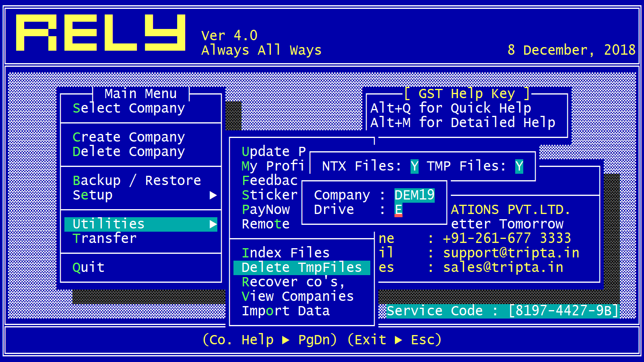Click date 8 December, 2018
This screenshot has width=644, height=362.
pos(572,50)
